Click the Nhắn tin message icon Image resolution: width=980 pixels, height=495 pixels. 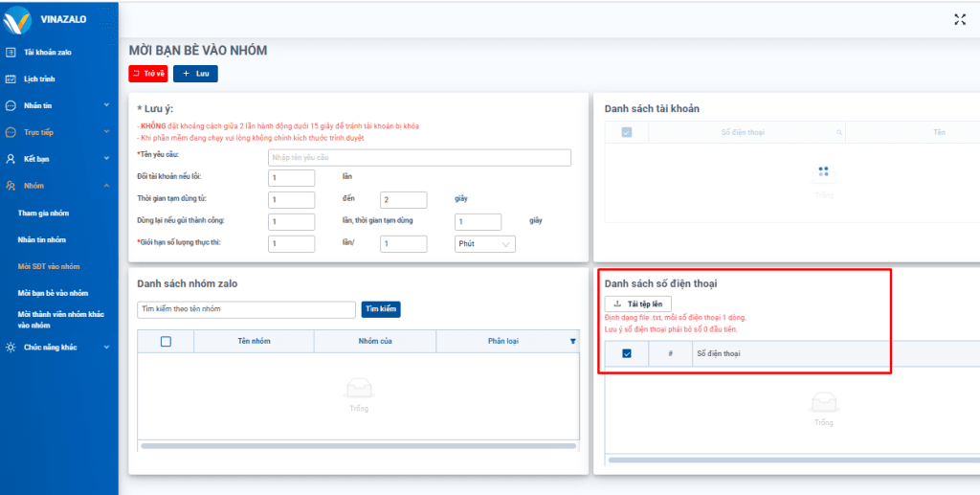click(11, 105)
